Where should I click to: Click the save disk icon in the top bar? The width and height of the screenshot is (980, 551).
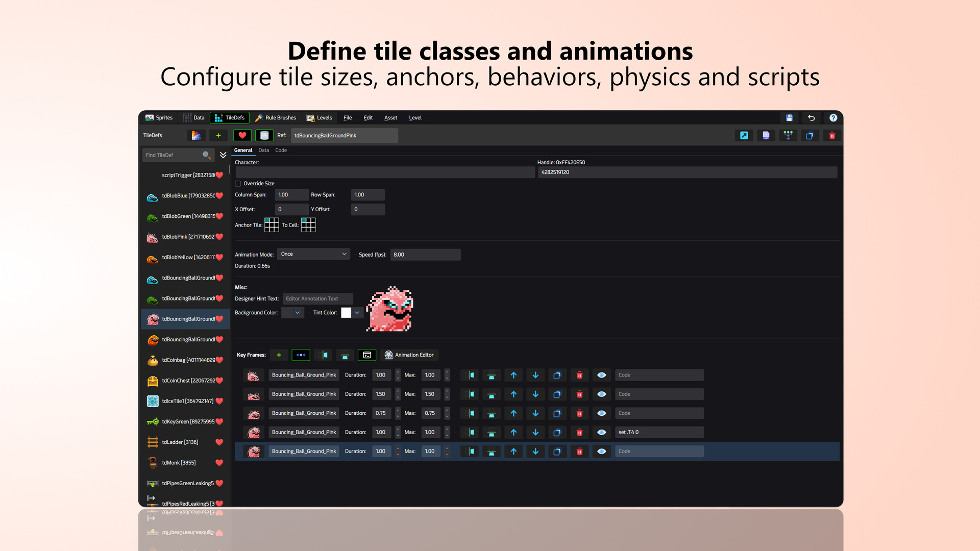[x=789, y=118]
